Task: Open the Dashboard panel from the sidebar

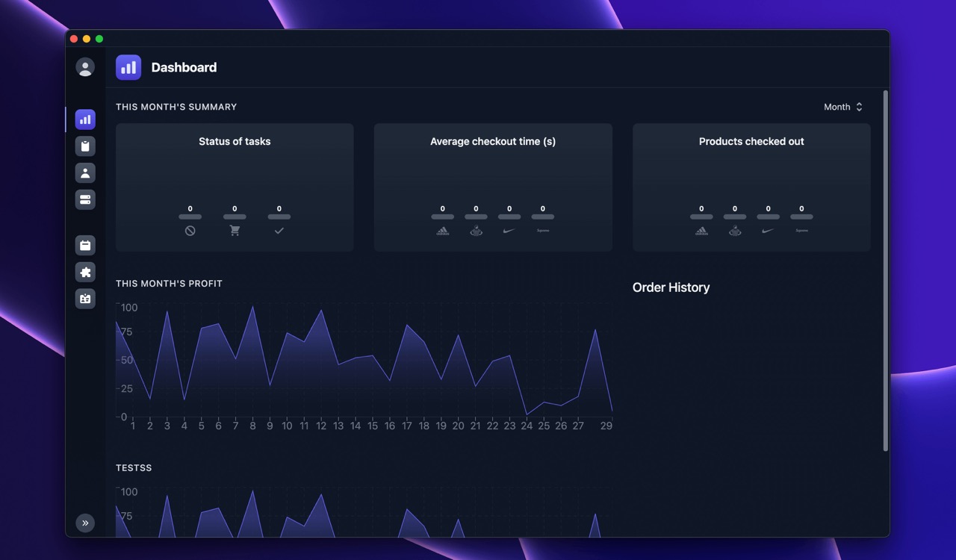Action: click(x=84, y=119)
